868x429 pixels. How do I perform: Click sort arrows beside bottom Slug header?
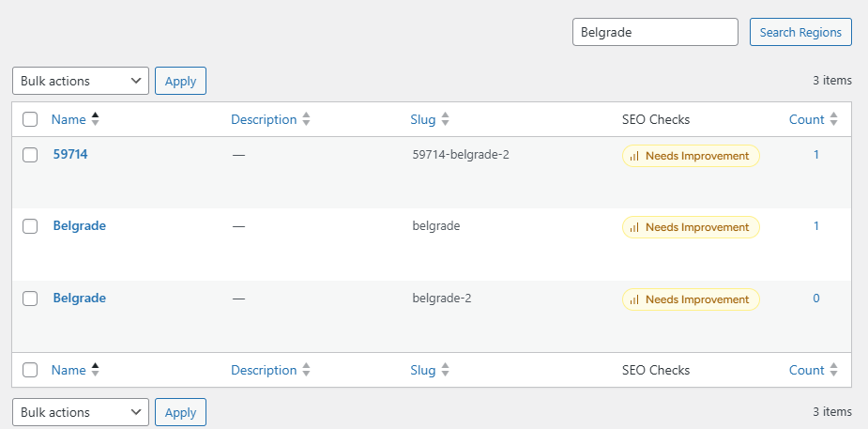point(445,370)
